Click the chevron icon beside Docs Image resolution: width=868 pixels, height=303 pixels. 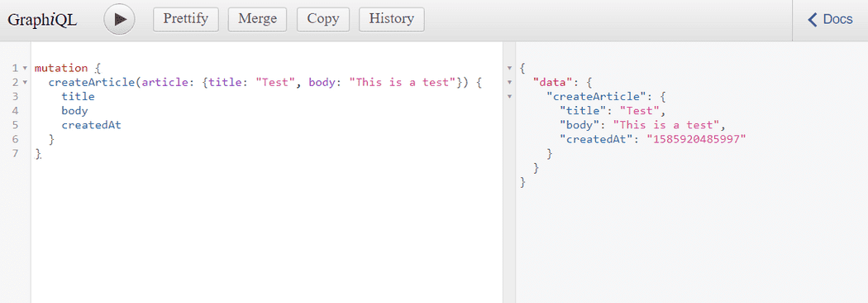(x=813, y=20)
